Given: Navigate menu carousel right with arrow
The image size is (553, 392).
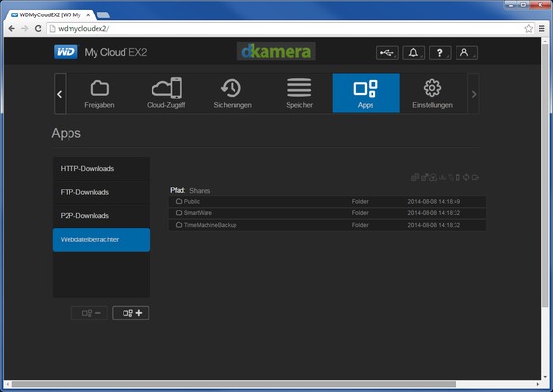Looking at the screenshot, I should click(474, 94).
